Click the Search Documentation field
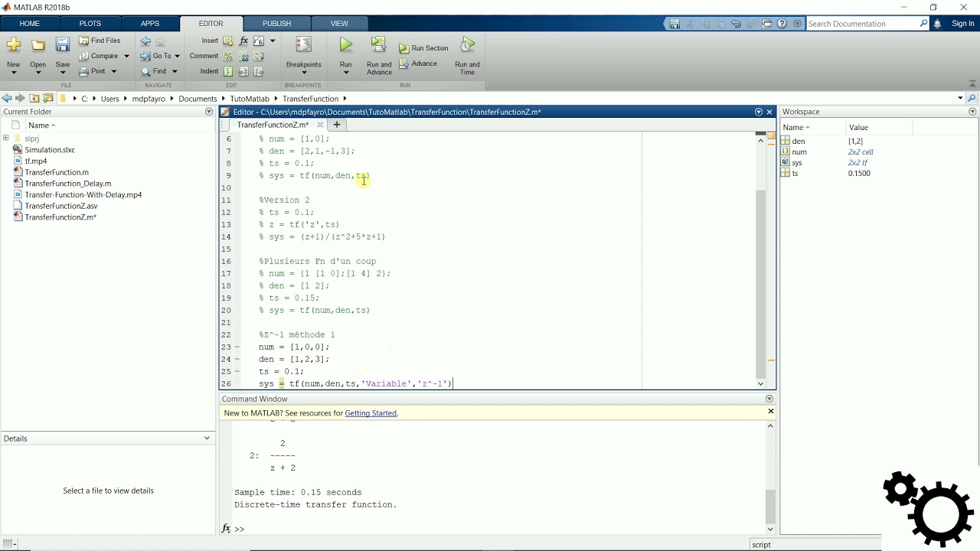This screenshot has height=551, width=980. (x=864, y=24)
